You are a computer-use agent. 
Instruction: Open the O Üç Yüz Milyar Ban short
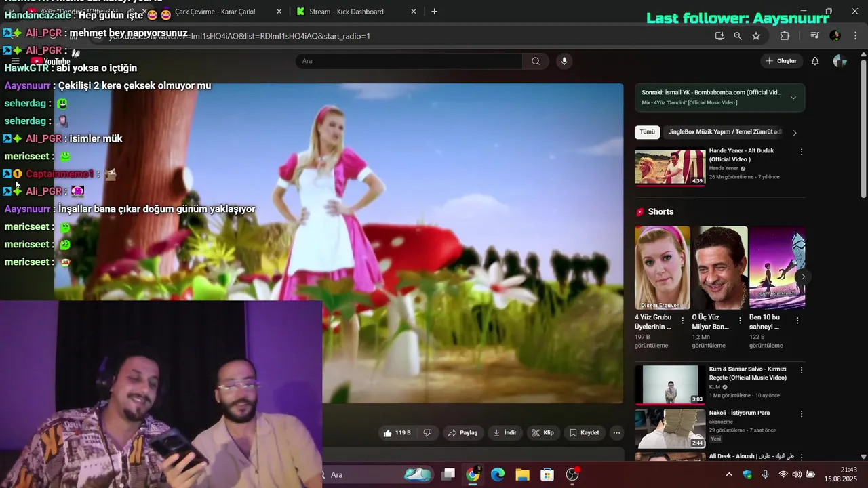pyautogui.click(x=719, y=268)
